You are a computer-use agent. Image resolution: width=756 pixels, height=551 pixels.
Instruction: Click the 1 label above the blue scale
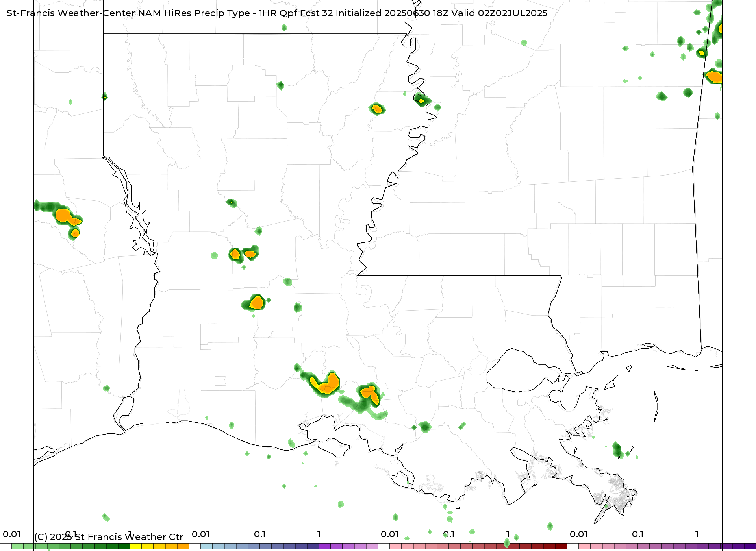(319, 534)
